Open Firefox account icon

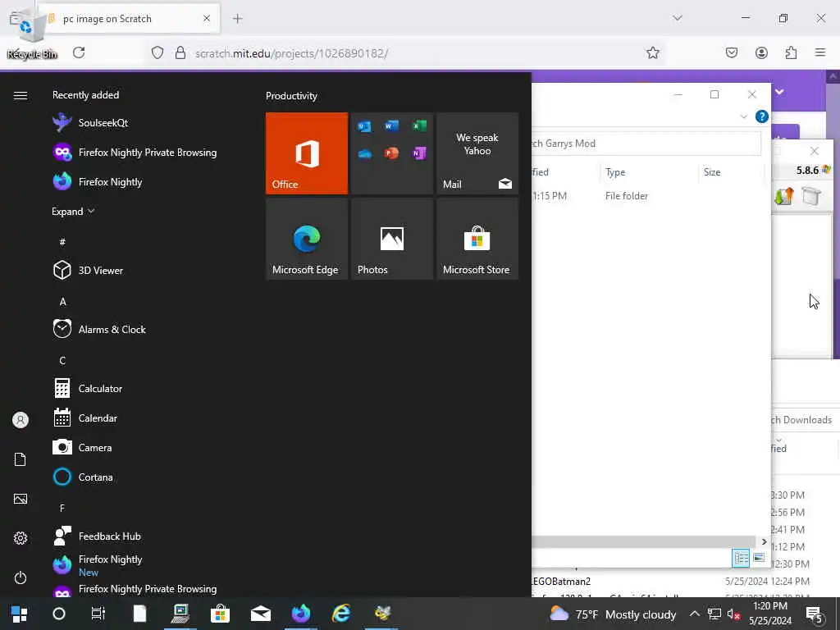coord(761,52)
